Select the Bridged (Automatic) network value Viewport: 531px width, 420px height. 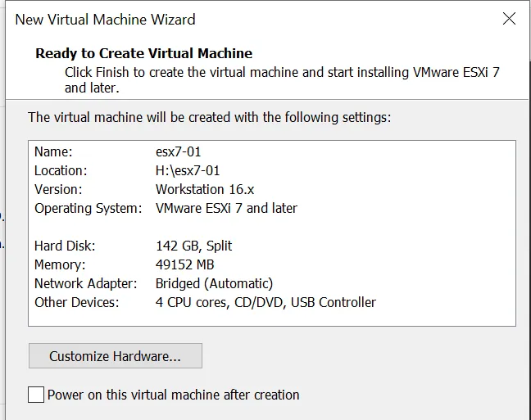214,283
